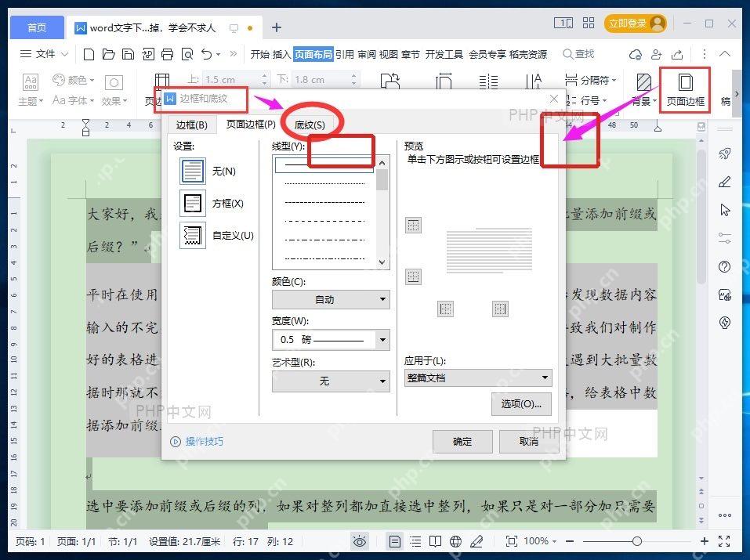Open the 颜色(C) color dropdown
The image size is (750, 560).
click(331, 299)
